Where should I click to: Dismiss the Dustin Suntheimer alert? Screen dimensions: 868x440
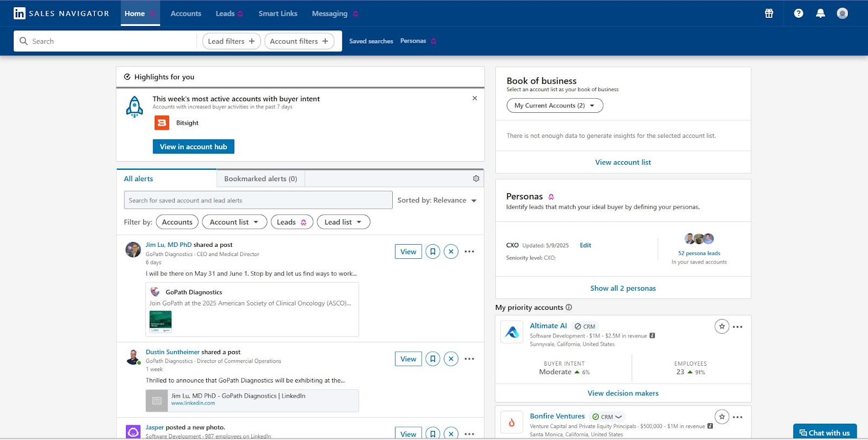[x=451, y=359]
